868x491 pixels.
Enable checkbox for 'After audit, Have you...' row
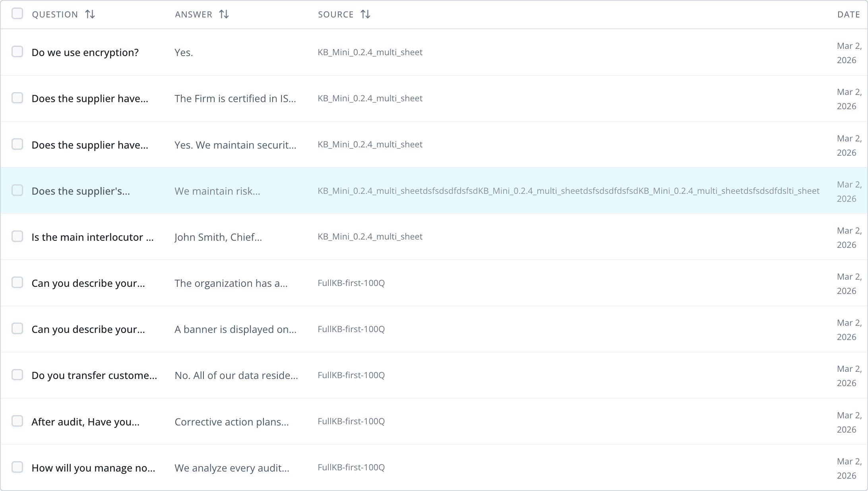(x=17, y=421)
